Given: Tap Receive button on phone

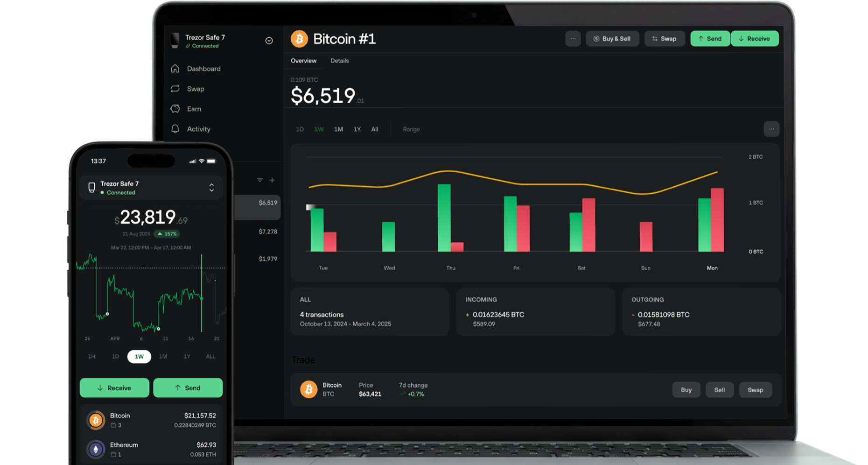Looking at the screenshot, I should (x=114, y=388).
